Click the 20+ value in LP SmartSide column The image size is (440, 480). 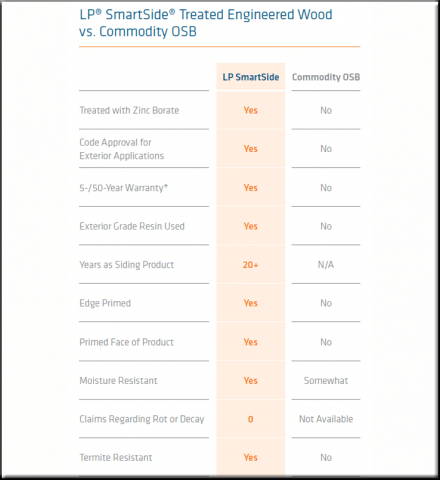point(250,265)
